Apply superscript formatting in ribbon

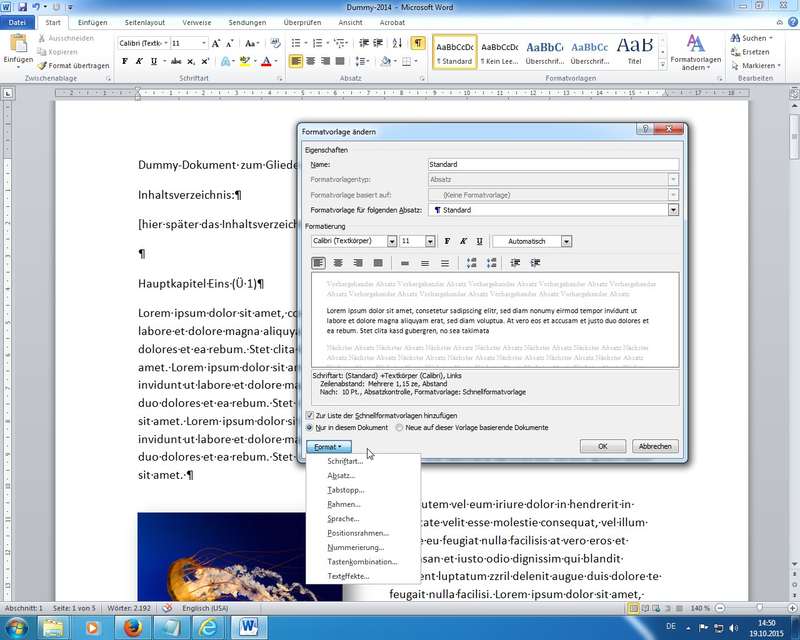[x=205, y=61]
